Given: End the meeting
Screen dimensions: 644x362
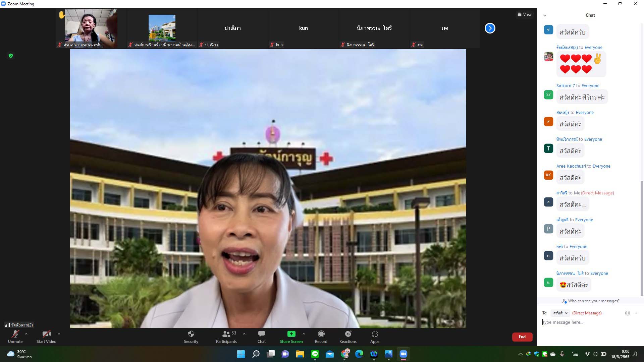Looking at the screenshot, I should (522, 337).
